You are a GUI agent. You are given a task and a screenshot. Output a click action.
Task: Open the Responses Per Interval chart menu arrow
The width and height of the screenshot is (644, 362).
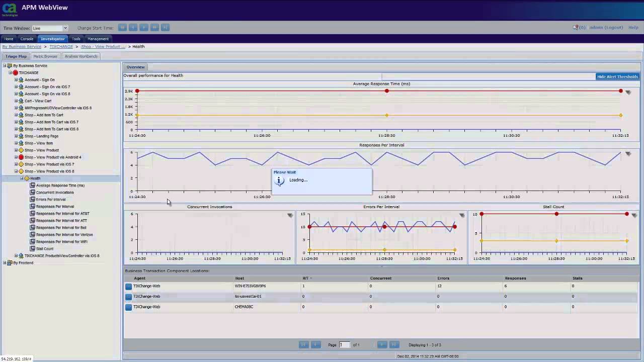pyautogui.click(x=628, y=154)
